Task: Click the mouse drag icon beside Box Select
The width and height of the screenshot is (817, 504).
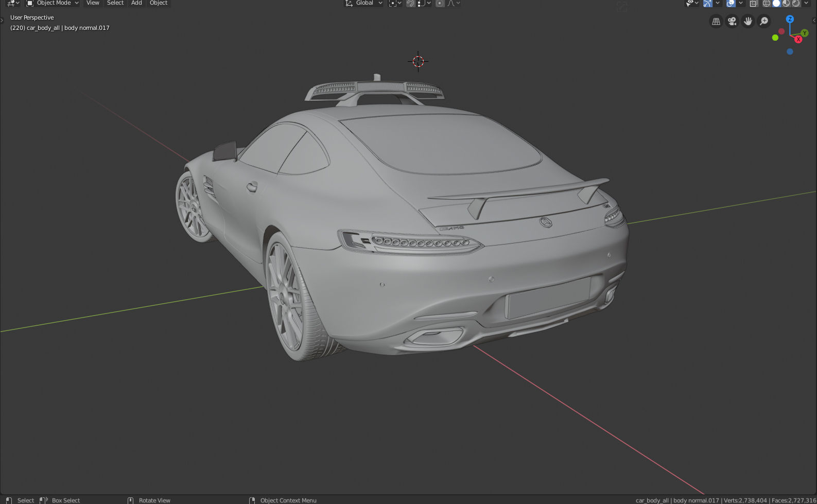Action: click(44, 500)
